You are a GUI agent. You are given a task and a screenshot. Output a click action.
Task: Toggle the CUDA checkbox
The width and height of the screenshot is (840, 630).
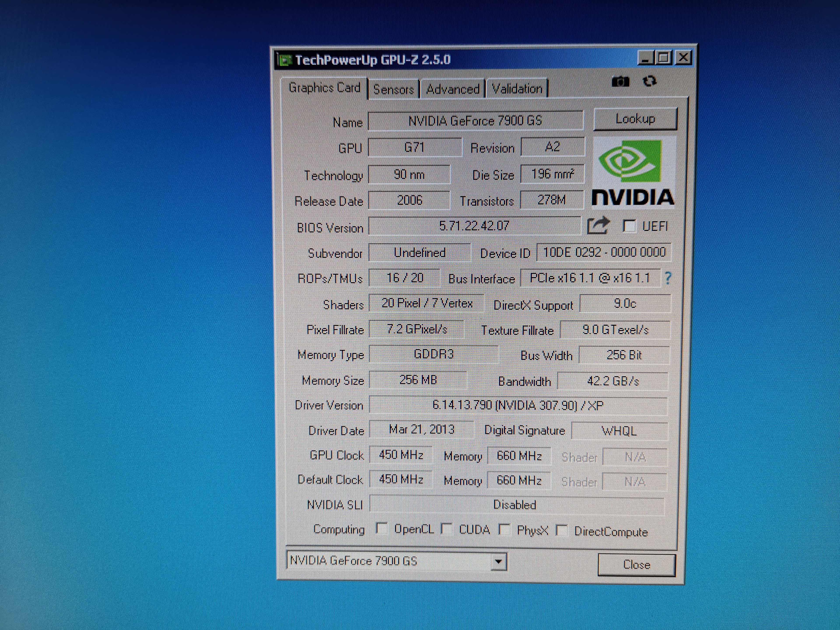[447, 528]
